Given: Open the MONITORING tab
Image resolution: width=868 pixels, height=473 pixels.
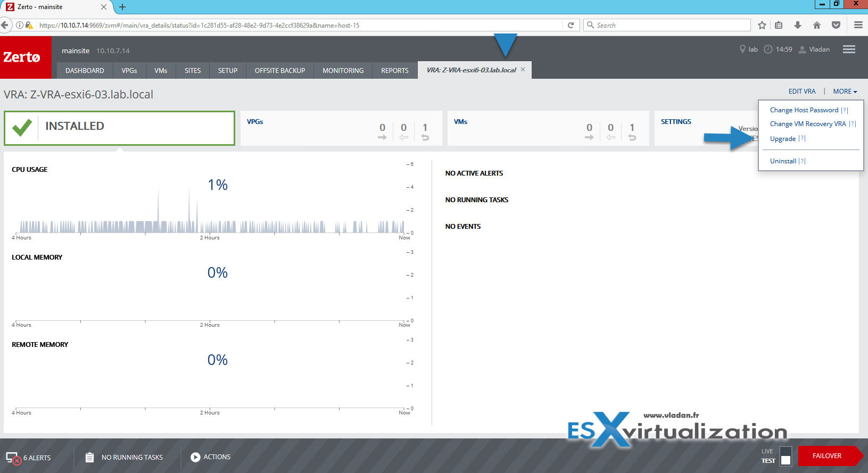Looking at the screenshot, I should click(x=343, y=70).
